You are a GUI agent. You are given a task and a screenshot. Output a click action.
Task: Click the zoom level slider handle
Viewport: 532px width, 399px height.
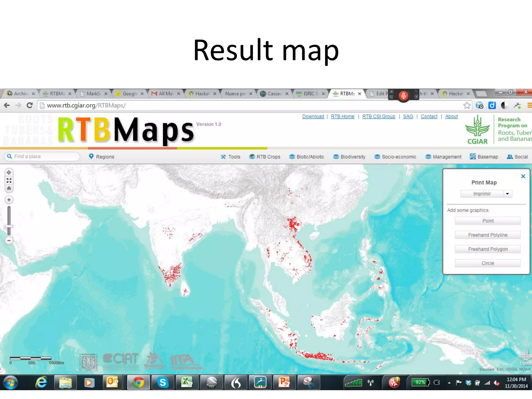[x=9, y=227]
